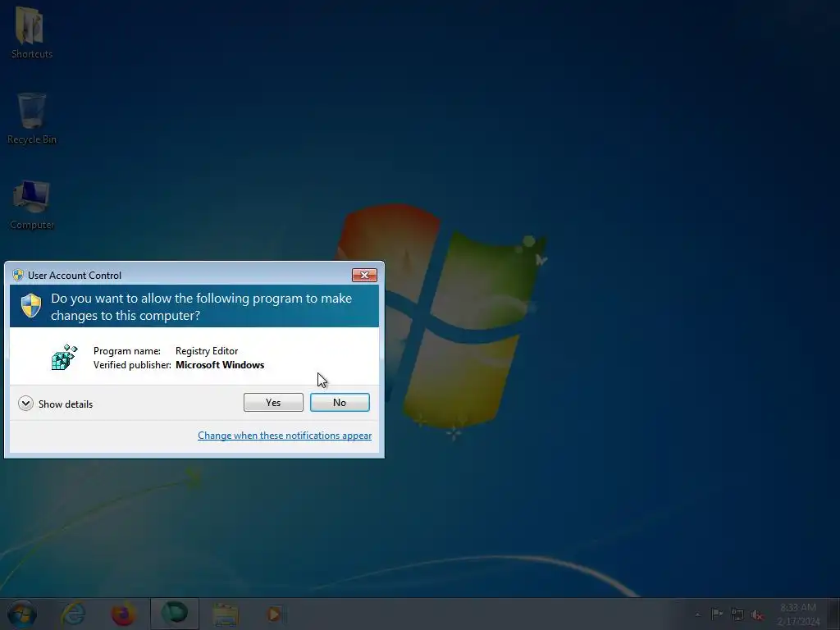
Task: Show hidden tray icons arrow
Action: (x=697, y=614)
